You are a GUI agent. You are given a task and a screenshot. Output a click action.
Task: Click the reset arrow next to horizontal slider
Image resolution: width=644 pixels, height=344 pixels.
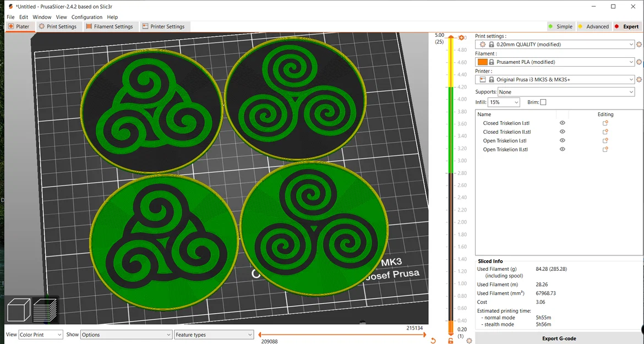(433, 340)
